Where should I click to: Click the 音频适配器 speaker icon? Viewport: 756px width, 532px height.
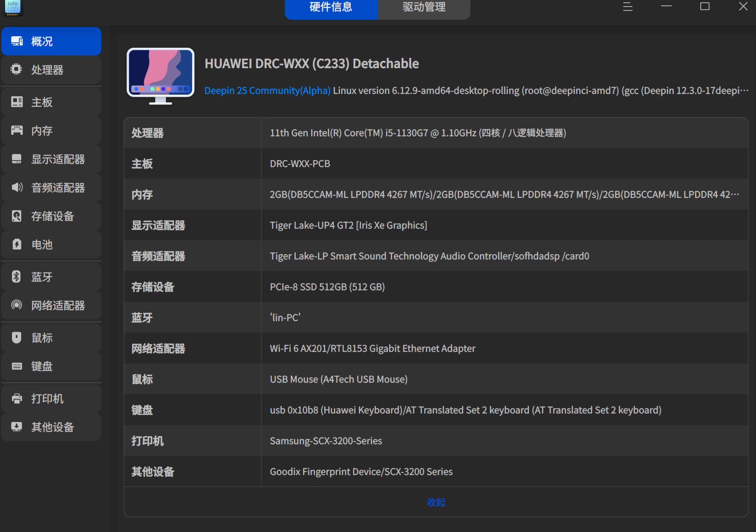click(17, 187)
